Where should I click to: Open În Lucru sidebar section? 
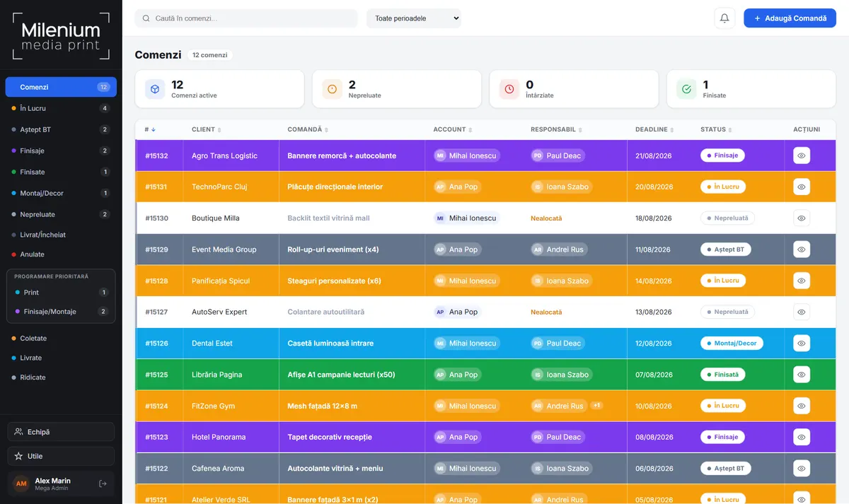pyautogui.click(x=61, y=108)
